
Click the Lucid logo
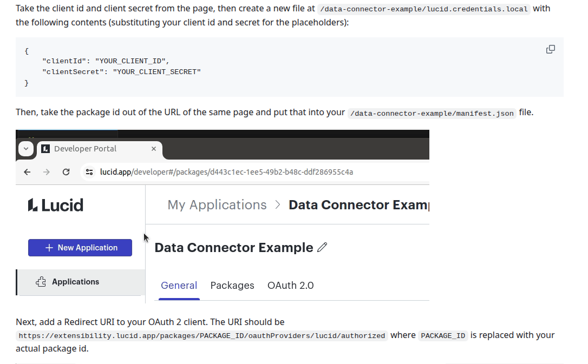56,205
